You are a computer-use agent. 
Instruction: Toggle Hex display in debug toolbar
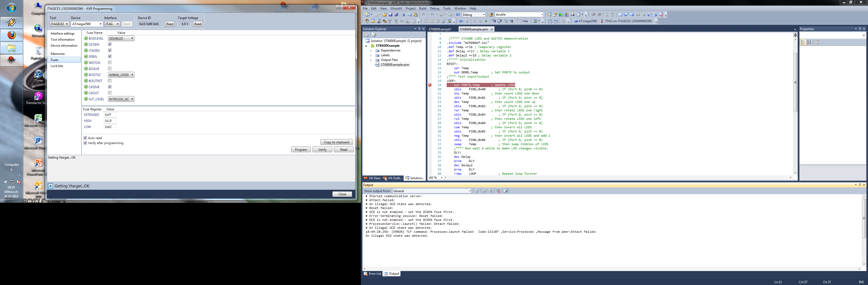pyautogui.click(x=526, y=21)
